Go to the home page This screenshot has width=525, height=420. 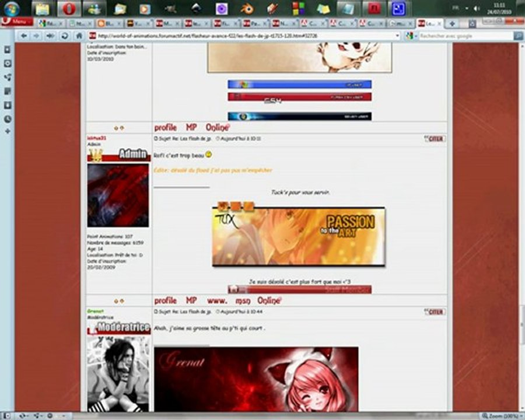pyautogui.click(x=79, y=36)
